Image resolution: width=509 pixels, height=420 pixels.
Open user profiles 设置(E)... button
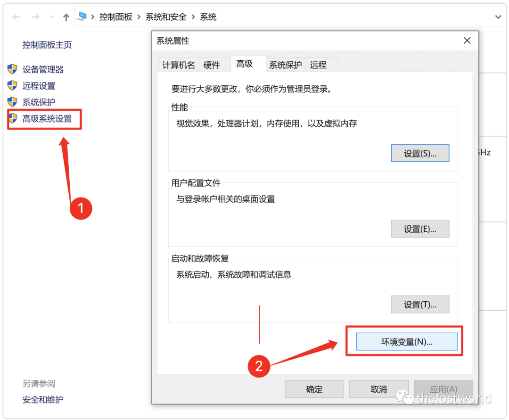point(420,229)
